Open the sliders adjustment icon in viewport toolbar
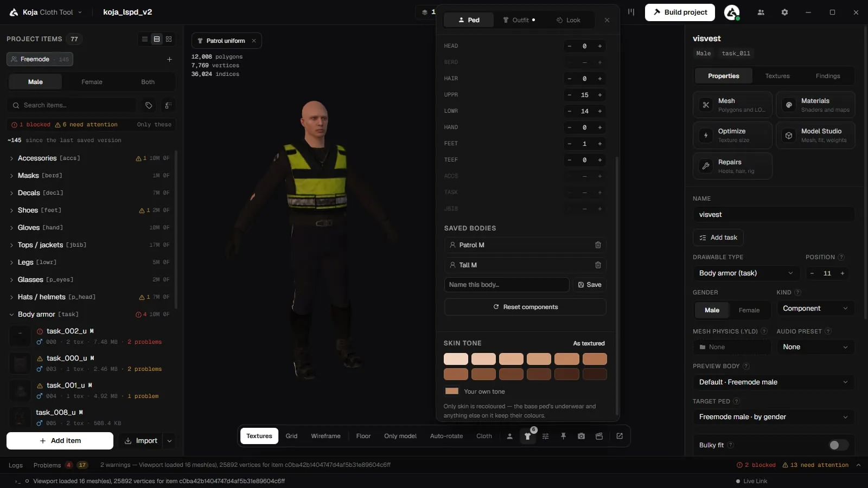The image size is (868, 488). (x=545, y=436)
